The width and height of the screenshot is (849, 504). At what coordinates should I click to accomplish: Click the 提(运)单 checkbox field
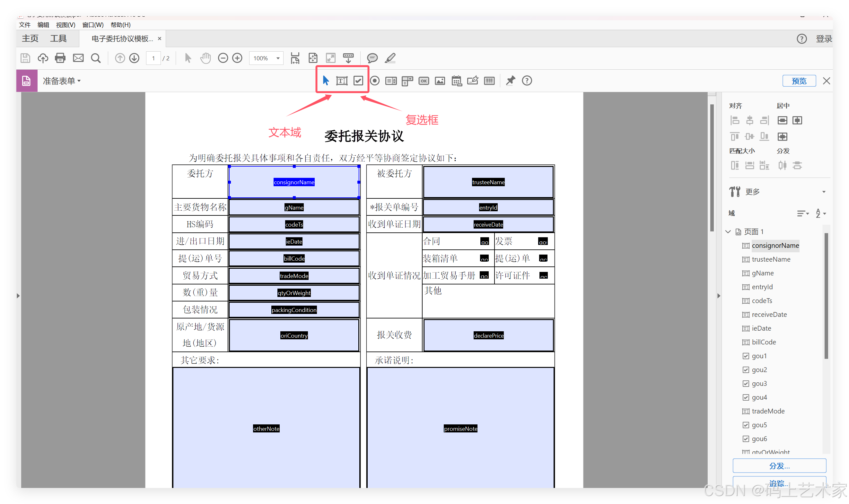click(x=543, y=258)
